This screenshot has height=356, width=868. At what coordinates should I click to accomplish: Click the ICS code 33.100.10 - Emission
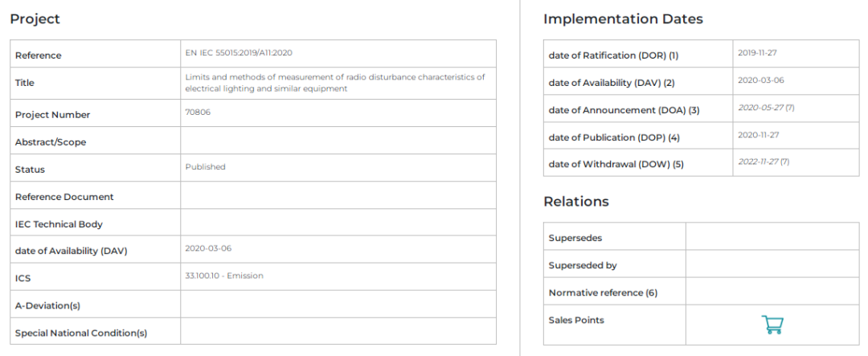click(x=223, y=276)
